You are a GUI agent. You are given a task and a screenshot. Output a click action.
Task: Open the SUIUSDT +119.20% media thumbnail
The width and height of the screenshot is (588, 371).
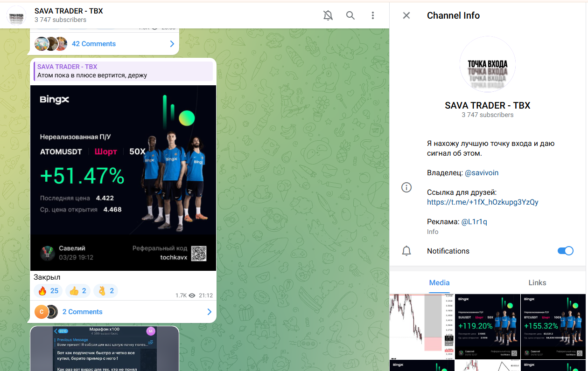click(x=488, y=326)
